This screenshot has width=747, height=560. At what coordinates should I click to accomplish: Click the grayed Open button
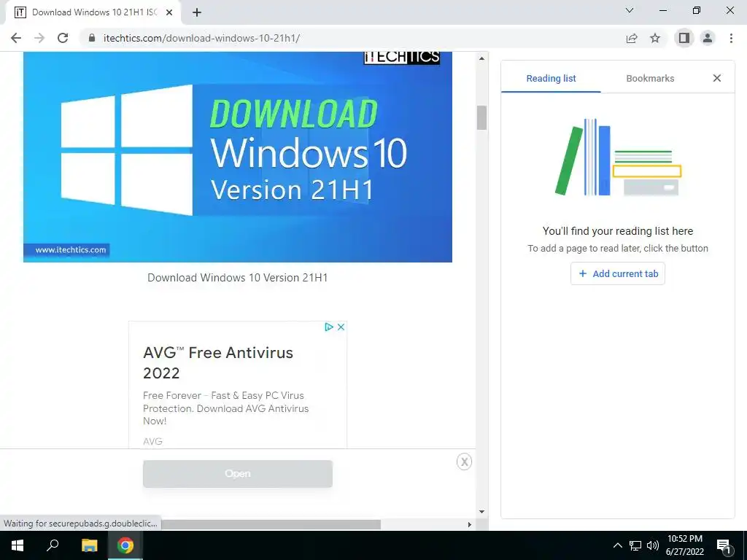click(x=238, y=474)
